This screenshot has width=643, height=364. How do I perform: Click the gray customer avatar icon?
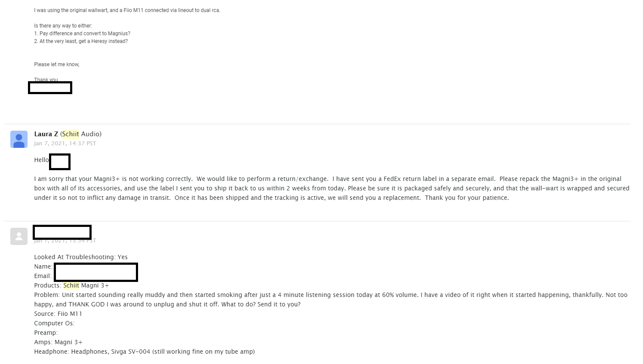[x=19, y=236]
